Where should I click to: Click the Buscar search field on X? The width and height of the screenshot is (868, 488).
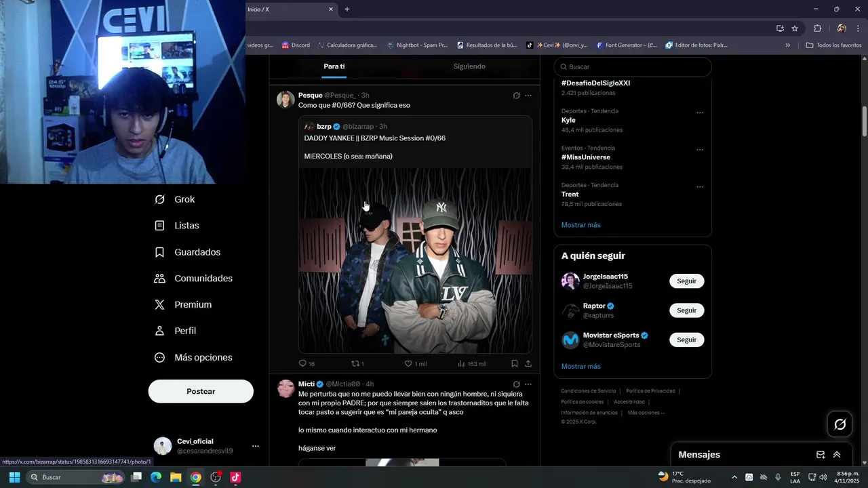point(633,67)
